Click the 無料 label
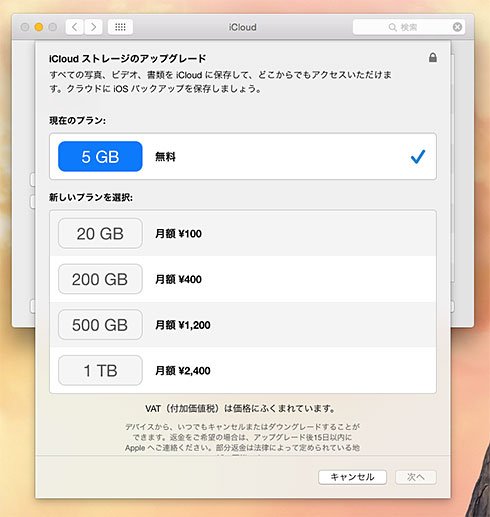The width and height of the screenshot is (490, 517). pos(165,157)
